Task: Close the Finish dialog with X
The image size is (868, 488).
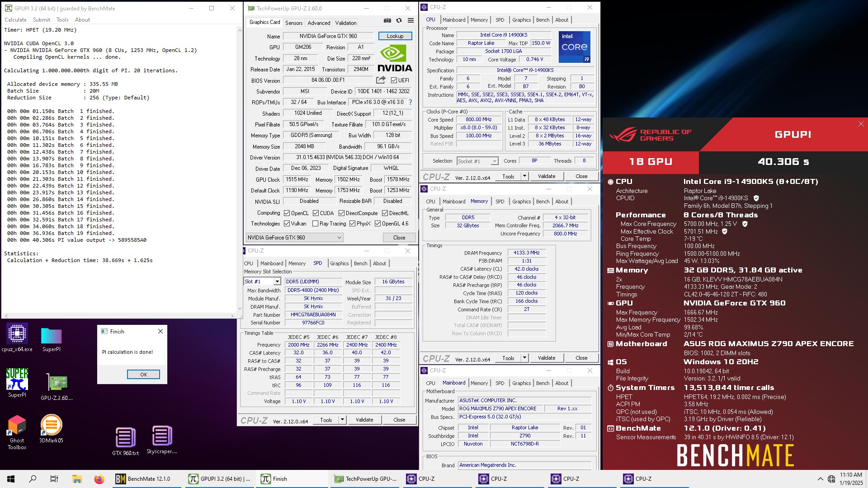Action: pyautogui.click(x=160, y=331)
